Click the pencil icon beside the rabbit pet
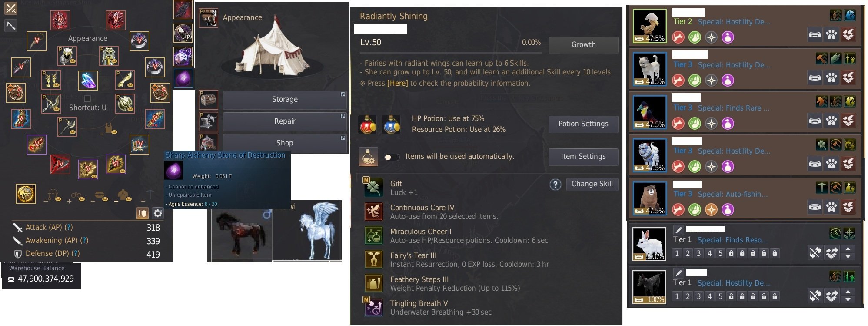 click(x=678, y=229)
